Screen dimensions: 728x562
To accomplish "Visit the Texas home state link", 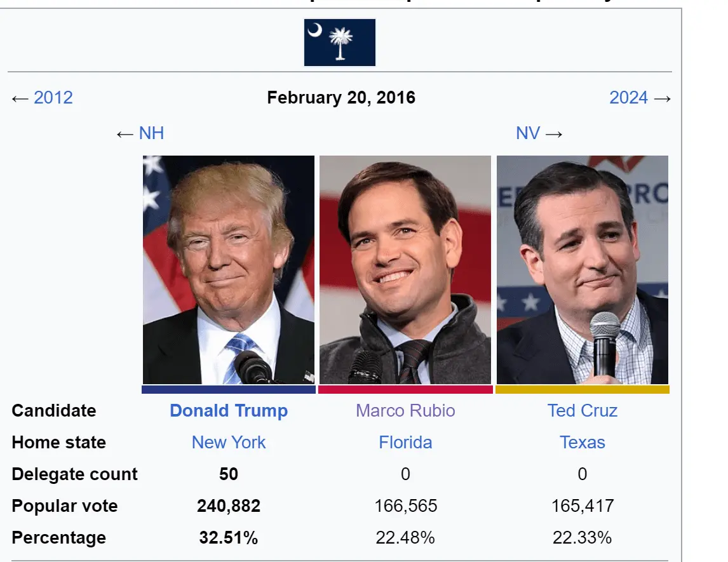I will 583,443.
